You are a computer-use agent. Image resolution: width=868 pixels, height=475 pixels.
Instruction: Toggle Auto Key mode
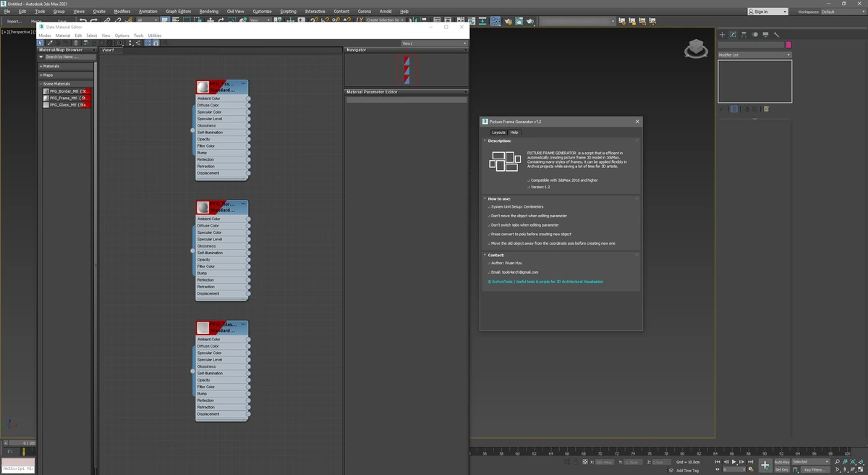coord(782,462)
